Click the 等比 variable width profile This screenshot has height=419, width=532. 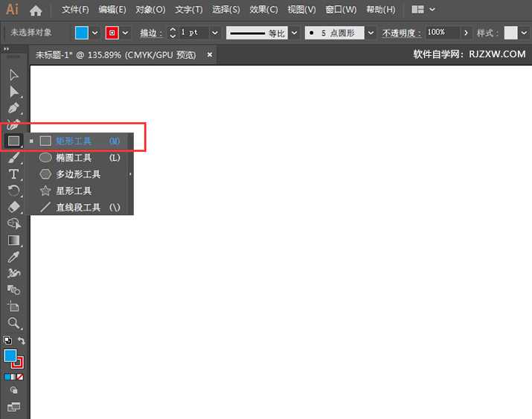(x=257, y=33)
